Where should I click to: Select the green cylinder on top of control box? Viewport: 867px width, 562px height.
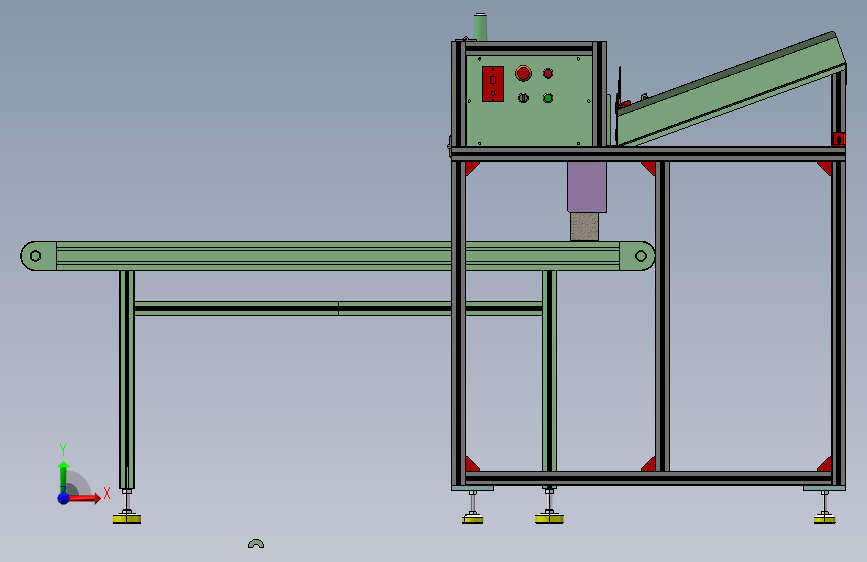pos(480,27)
